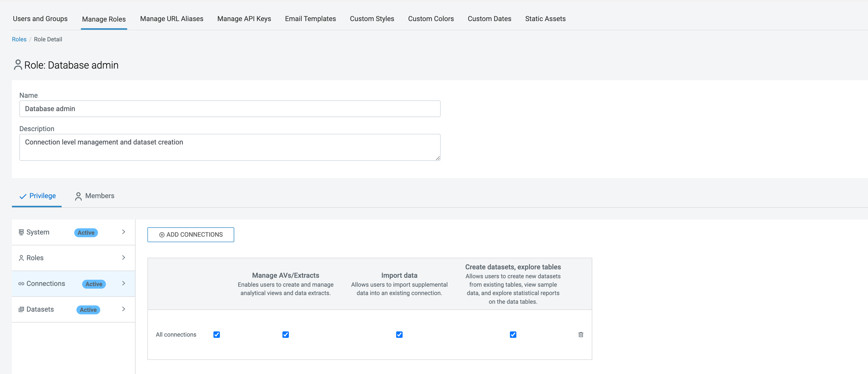The height and width of the screenshot is (374, 868).
Task: Expand the System privilege chevron
Action: coord(124,232)
